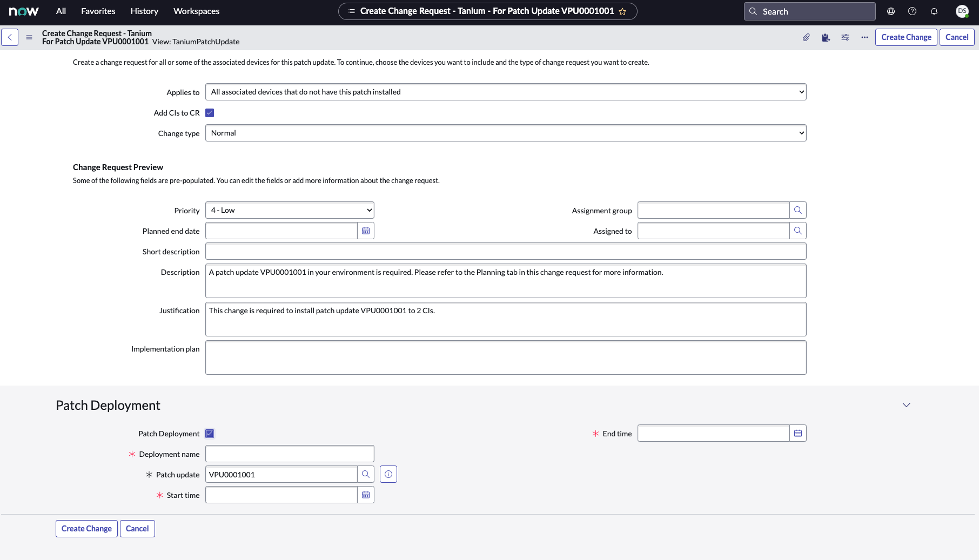Viewport: 979px width, 560px height.
Task: Uncheck the Add CIs to CR checkbox
Action: (x=210, y=113)
